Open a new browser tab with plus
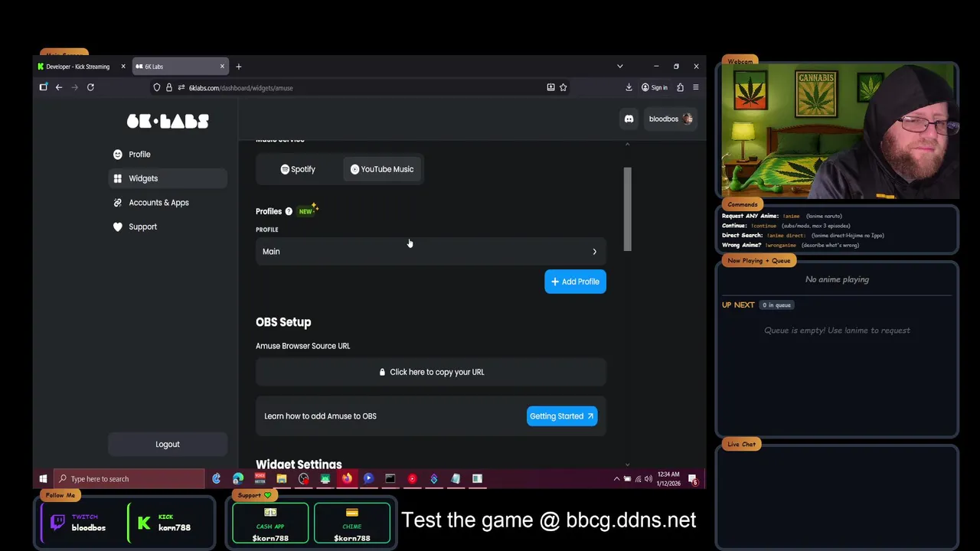 [238, 67]
